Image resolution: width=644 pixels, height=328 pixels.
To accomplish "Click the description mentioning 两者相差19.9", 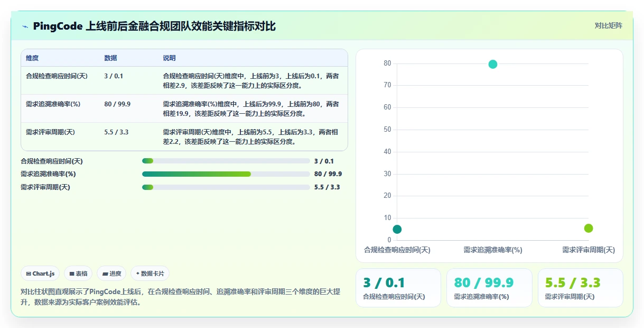I will coord(251,108).
